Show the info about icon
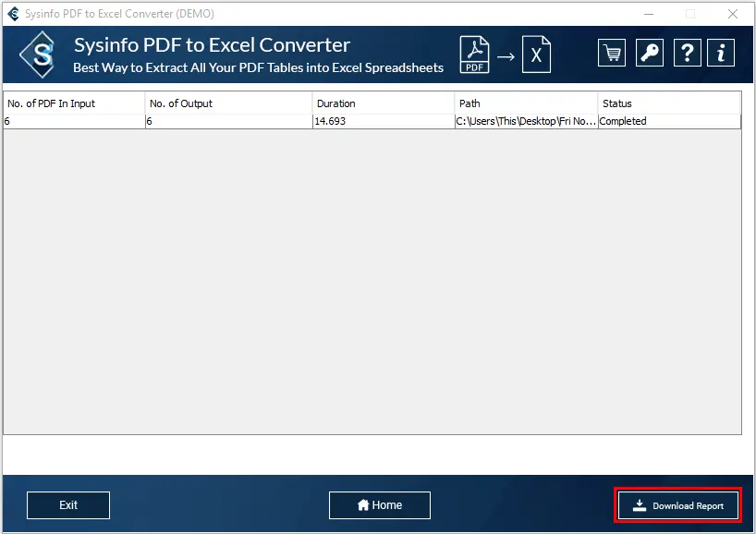 point(721,53)
